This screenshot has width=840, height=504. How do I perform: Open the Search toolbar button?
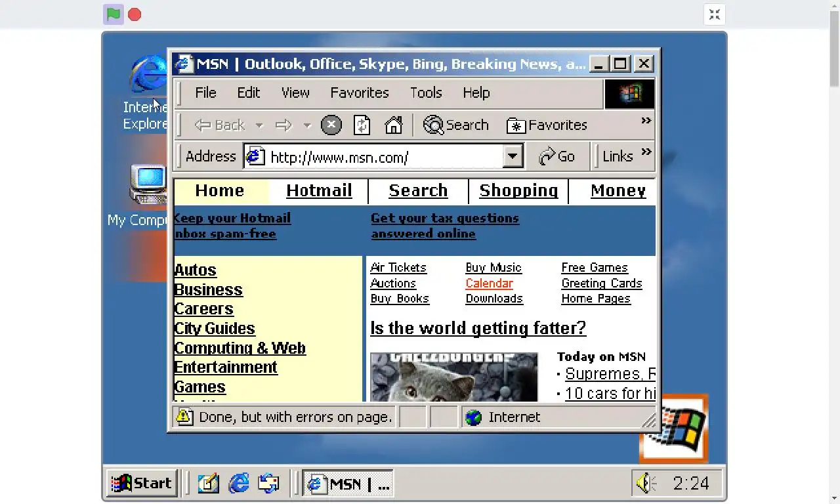pyautogui.click(x=456, y=125)
